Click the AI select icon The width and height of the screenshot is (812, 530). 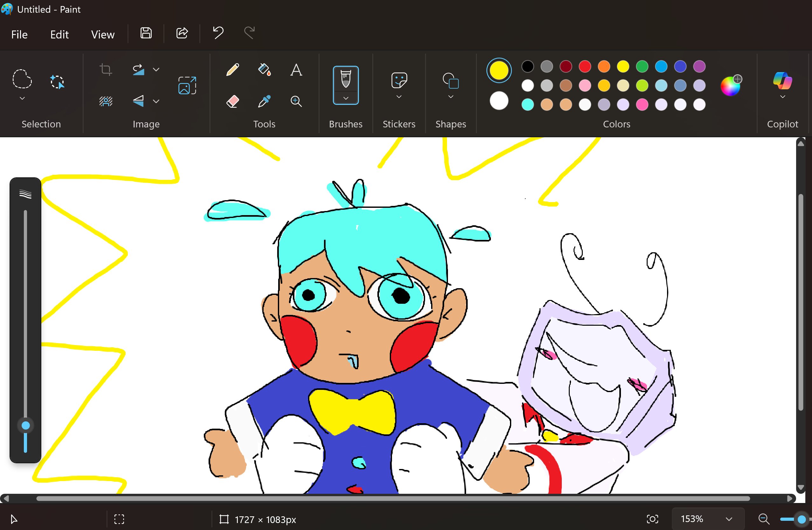click(x=57, y=82)
